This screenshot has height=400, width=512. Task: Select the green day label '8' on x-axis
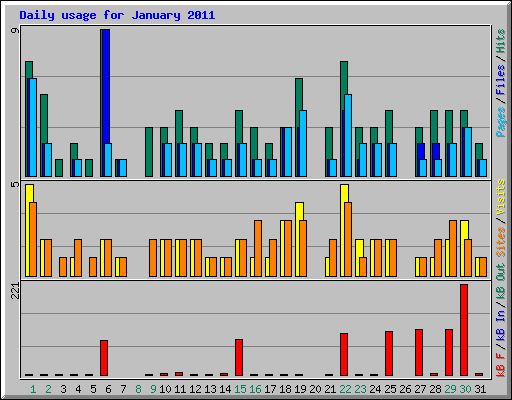click(138, 389)
